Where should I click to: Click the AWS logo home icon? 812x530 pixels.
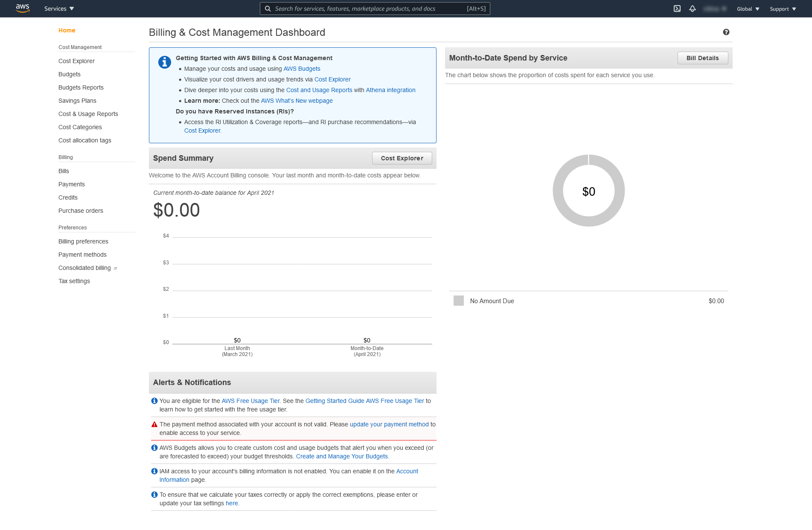click(23, 9)
